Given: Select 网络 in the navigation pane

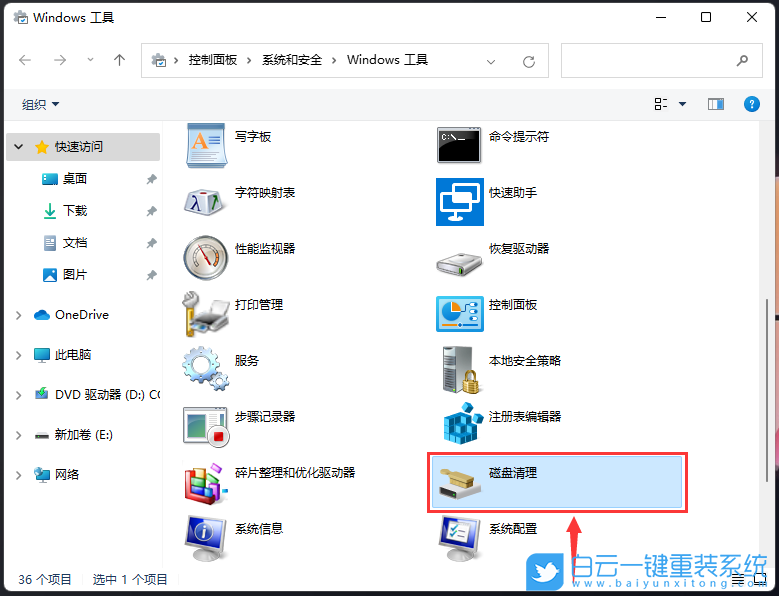Looking at the screenshot, I should (x=67, y=474).
